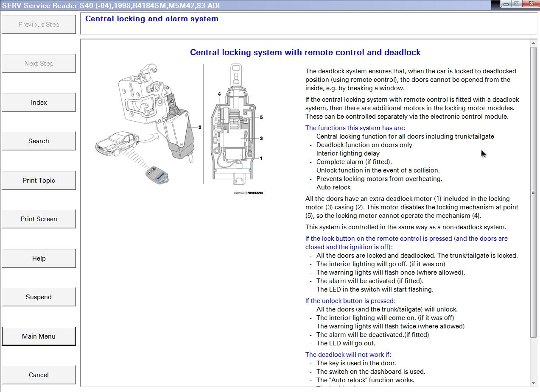Screen dimensions: 540x392
Task: Click 'The functions this system has are:' heading
Action: pyautogui.click(x=355, y=128)
